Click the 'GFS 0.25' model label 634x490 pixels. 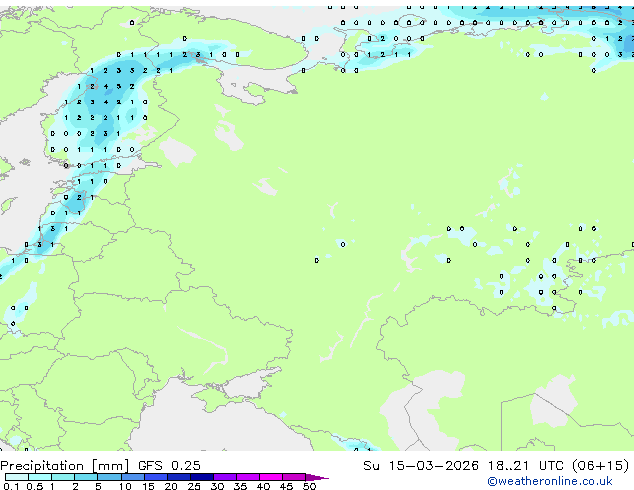[169, 466]
